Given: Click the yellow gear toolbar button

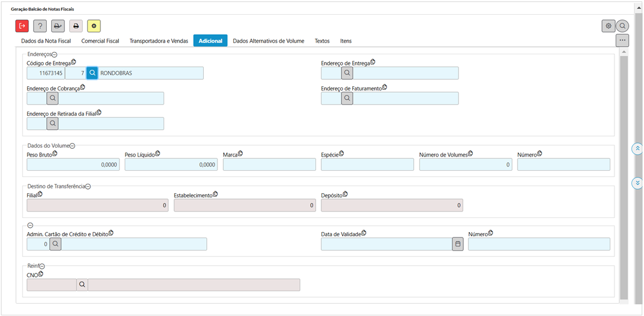Looking at the screenshot, I should 93,26.
